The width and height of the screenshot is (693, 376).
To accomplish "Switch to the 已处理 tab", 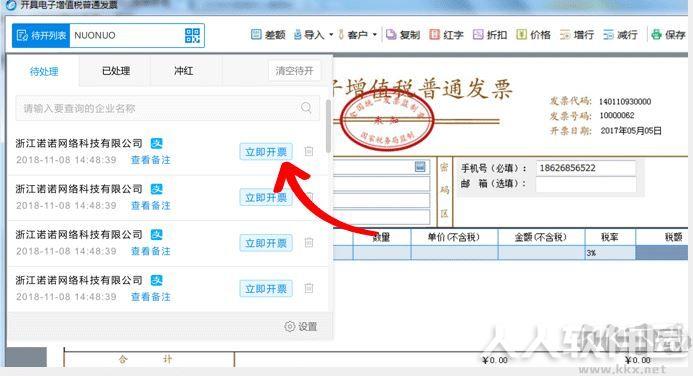I will coord(116,71).
